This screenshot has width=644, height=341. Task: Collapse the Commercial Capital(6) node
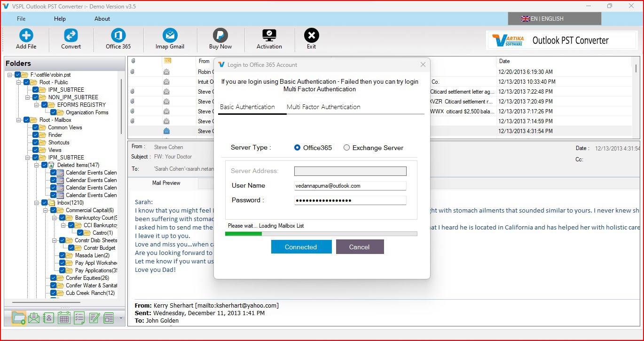(x=46, y=210)
